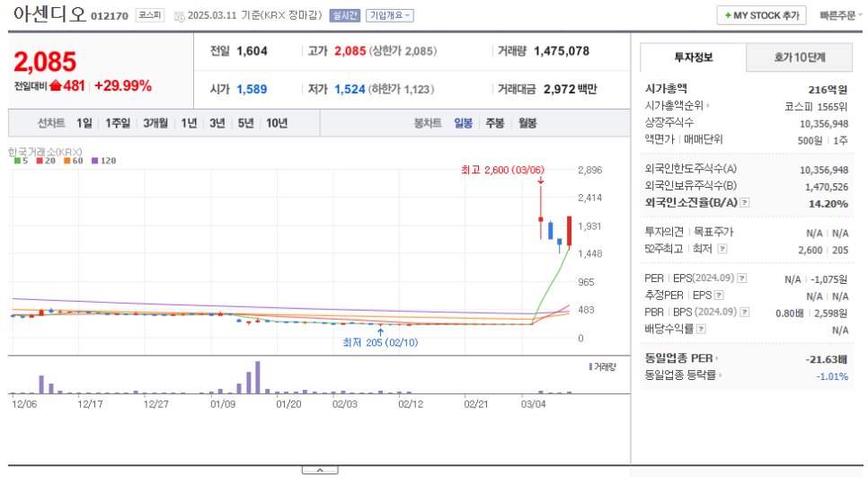Select the 3년 line chart period
The image size is (868, 477).
[x=217, y=123]
